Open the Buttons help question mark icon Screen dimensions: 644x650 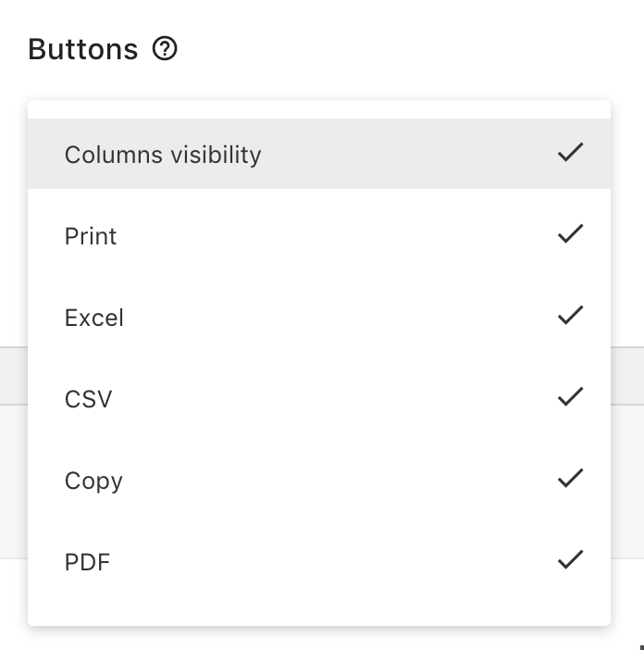point(165,49)
